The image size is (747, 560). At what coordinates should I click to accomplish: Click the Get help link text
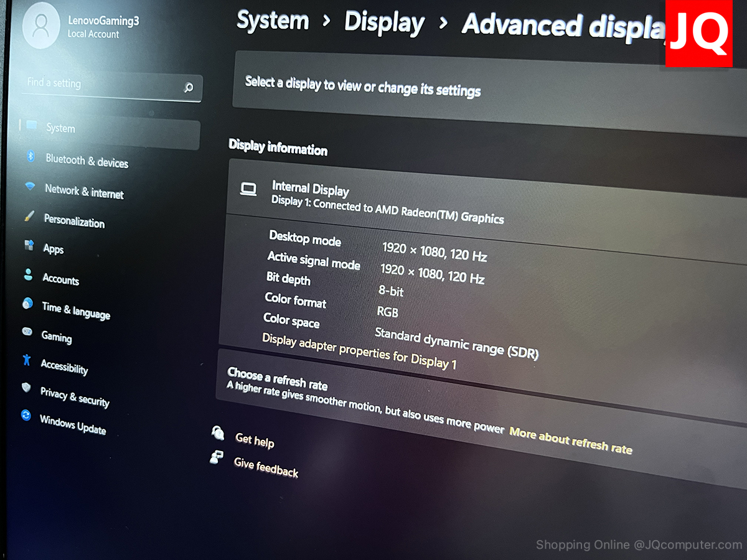255,439
